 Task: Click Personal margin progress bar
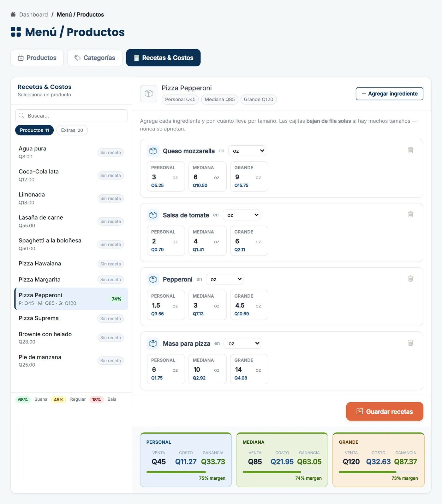coord(186,472)
